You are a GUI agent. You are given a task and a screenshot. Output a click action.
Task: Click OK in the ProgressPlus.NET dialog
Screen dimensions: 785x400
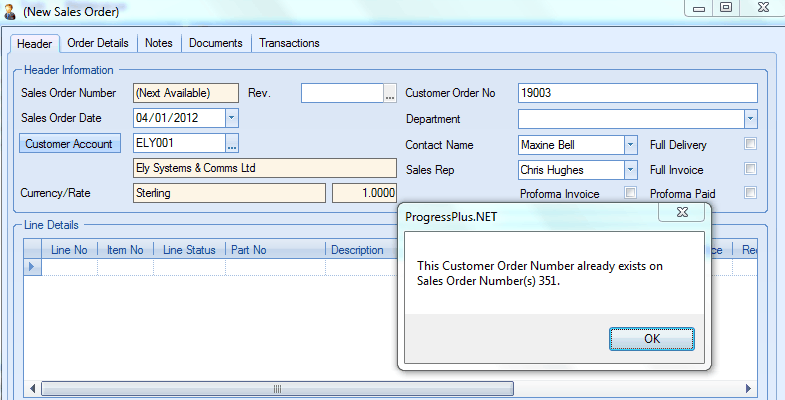point(651,338)
